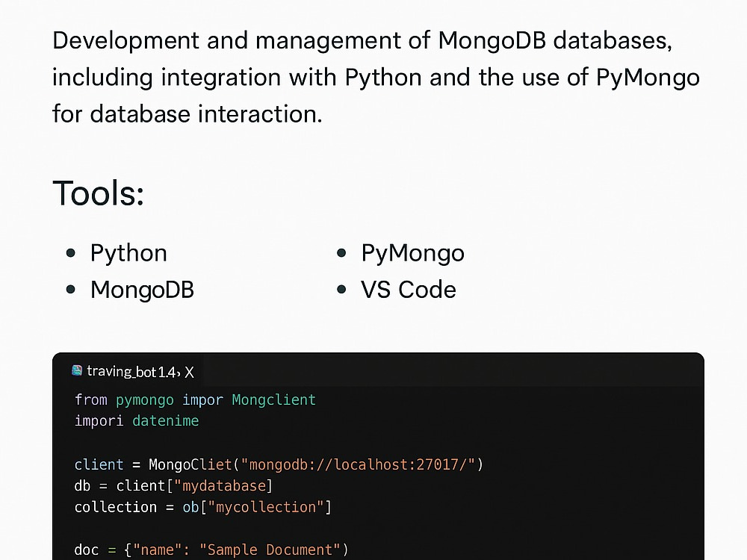This screenshot has width=747, height=560.
Task: Click the file icon on the traving_bot tab
Action: tap(77, 370)
